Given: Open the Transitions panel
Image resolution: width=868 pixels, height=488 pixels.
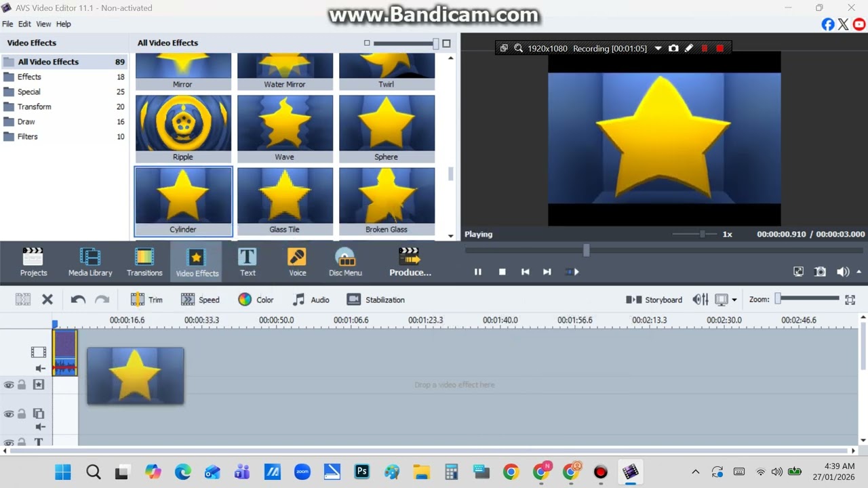Looking at the screenshot, I should click(x=144, y=262).
